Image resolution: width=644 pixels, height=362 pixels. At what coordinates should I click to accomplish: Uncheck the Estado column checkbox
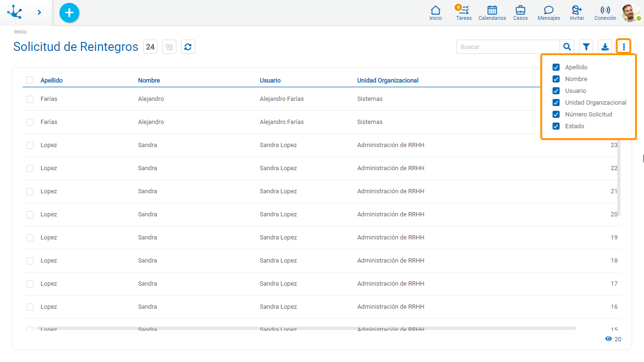[556, 126]
